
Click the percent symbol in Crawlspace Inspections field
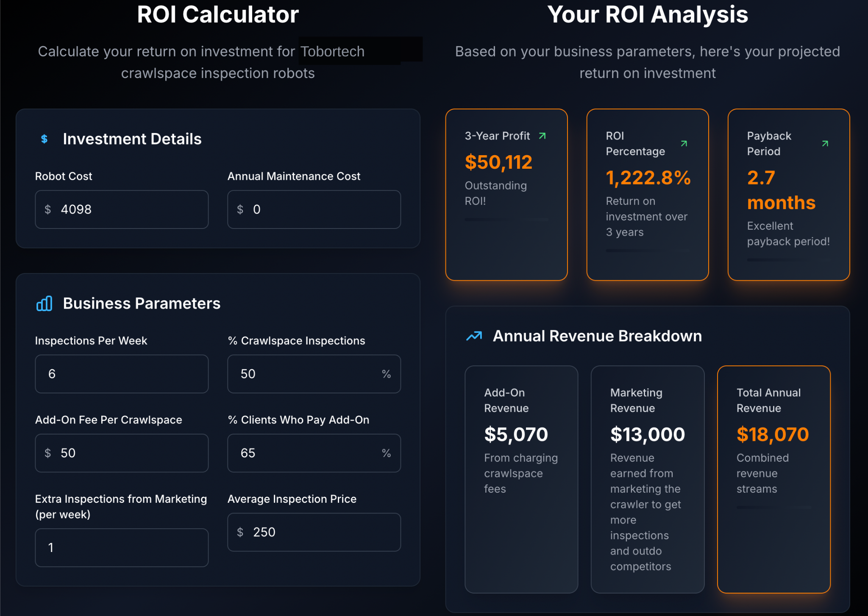click(x=386, y=374)
